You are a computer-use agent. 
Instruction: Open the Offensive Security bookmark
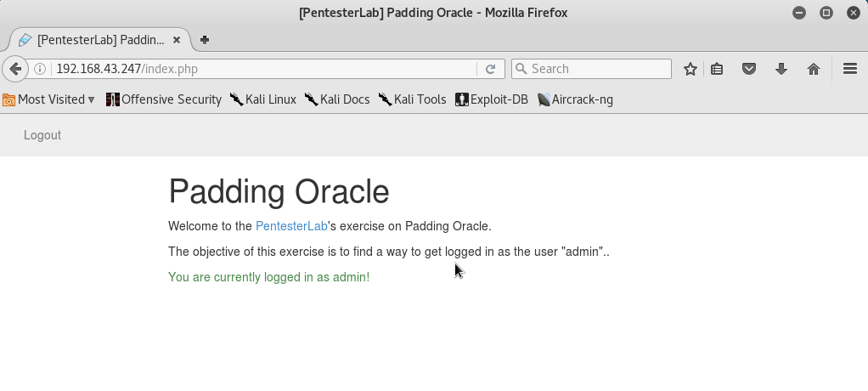[x=164, y=99]
